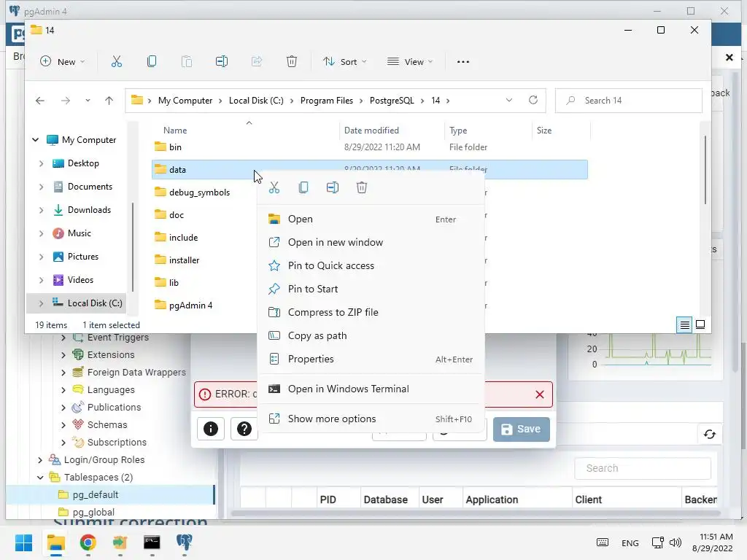Click pgAdmin dashboard Search field

point(643,468)
